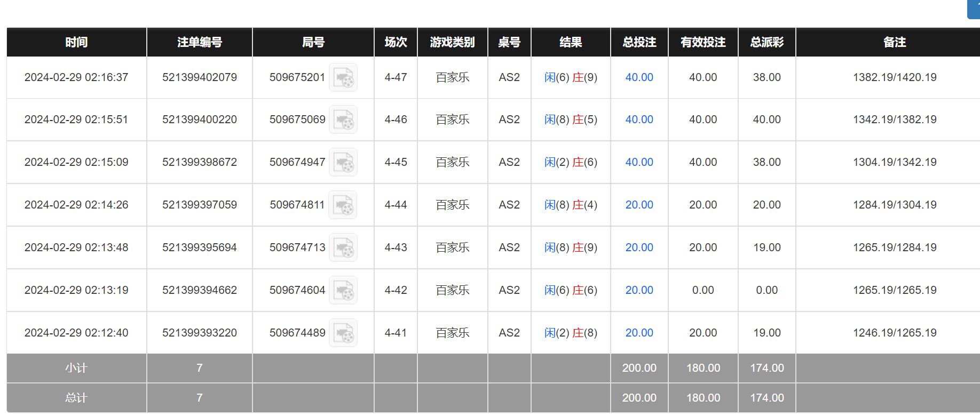The image size is (980, 416).
Task: Click the 时间 column header
Action: click(x=76, y=42)
